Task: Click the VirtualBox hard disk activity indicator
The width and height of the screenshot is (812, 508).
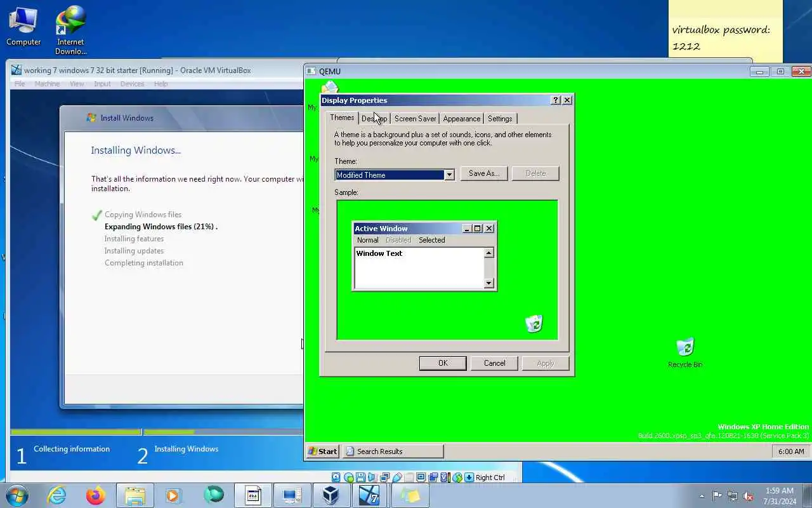Action: [x=336, y=478]
